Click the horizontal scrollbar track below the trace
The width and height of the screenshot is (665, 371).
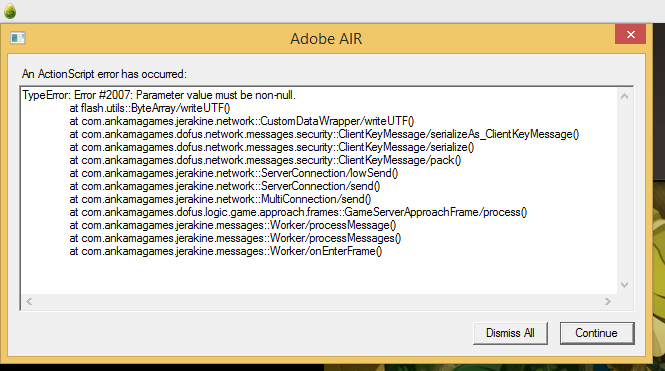point(318,301)
